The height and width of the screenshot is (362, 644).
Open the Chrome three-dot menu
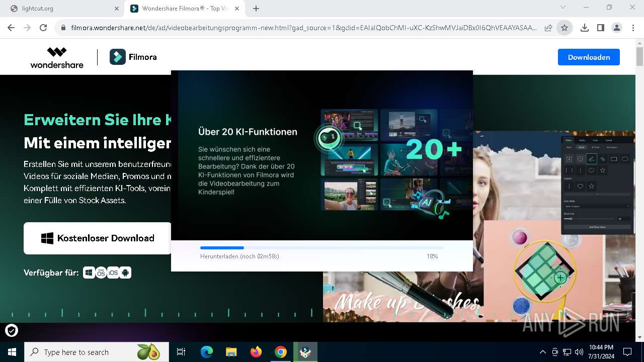[x=632, y=28]
